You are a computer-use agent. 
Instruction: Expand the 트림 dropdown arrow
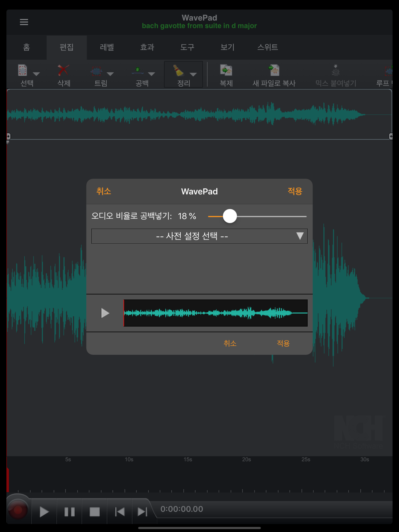click(110, 74)
